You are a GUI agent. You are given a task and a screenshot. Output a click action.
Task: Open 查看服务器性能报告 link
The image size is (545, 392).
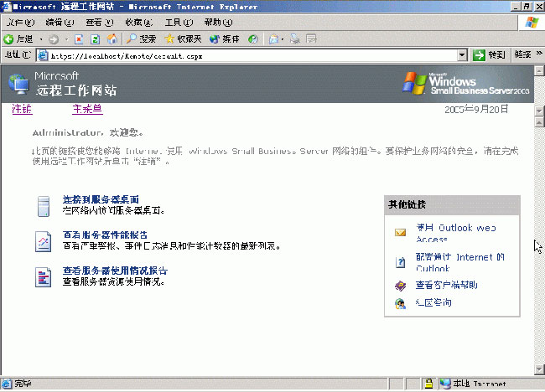pos(105,235)
